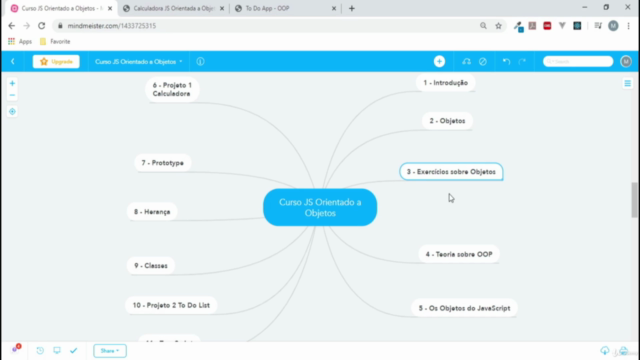Viewport: 640px width, 360px height.
Task: Select node 1 - Introdução
Action: click(x=445, y=83)
